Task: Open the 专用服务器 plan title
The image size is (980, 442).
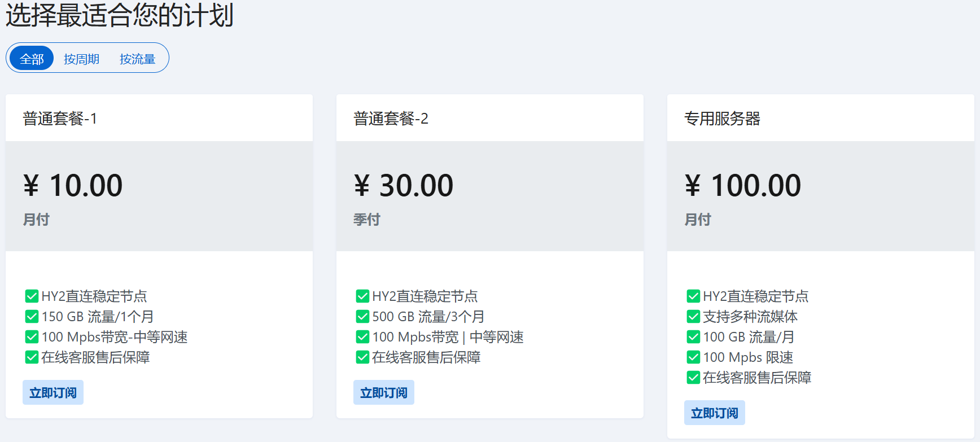Action: [x=722, y=119]
